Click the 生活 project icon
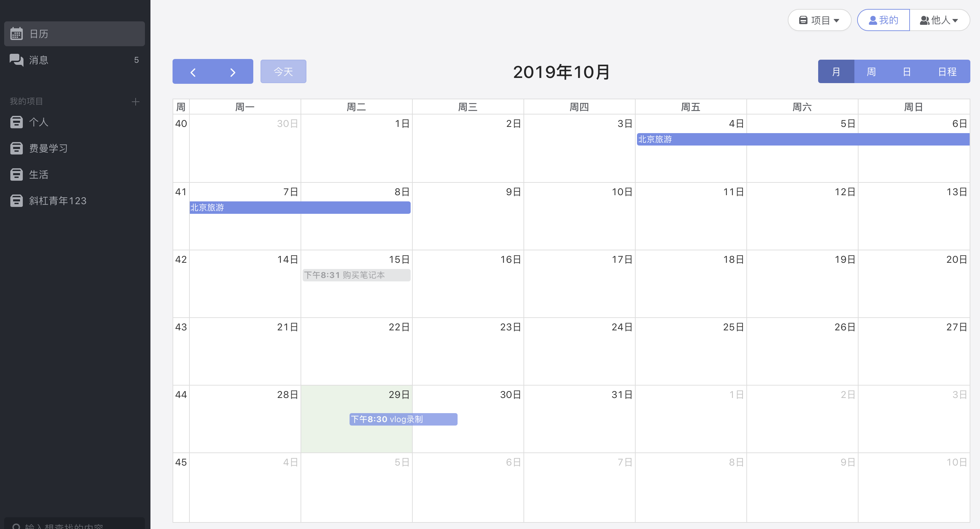The width and height of the screenshot is (980, 529). pyautogui.click(x=16, y=174)
